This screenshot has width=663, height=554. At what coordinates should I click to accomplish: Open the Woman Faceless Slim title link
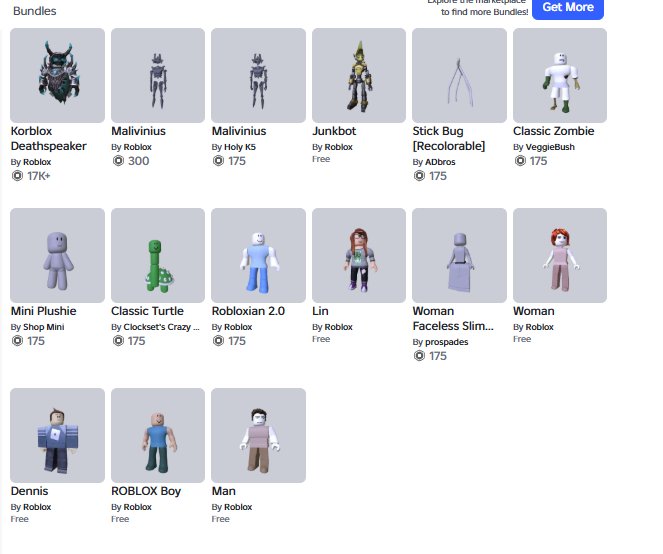[453, 318]
